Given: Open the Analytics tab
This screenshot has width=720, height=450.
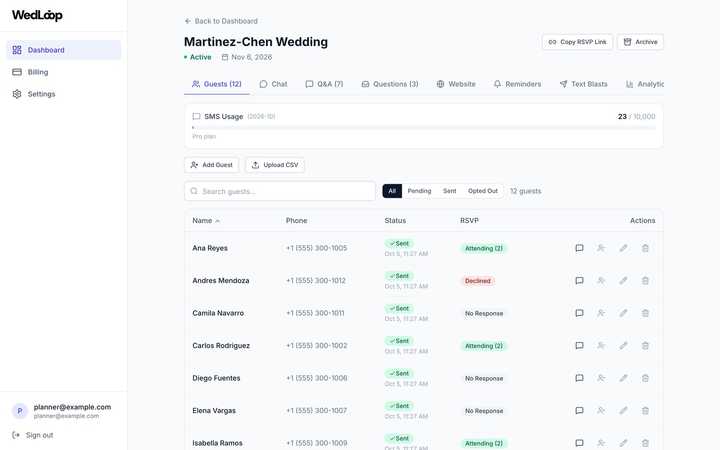Looking at the screenshot, I should tap(645, 84).
